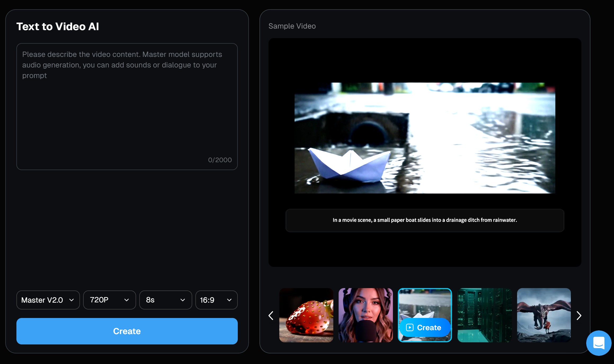The image size is (614, 364).
Task: Expand the 720P resolution dropdown
Action: click(x=109, y=300)
